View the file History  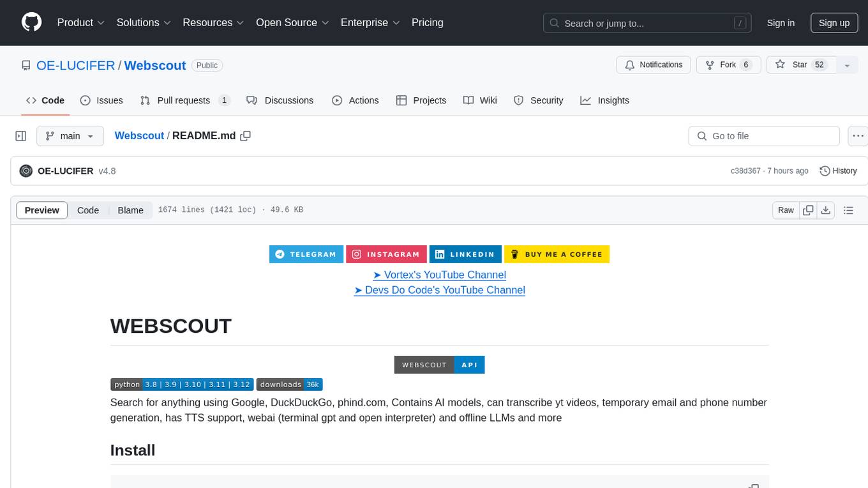838,171
